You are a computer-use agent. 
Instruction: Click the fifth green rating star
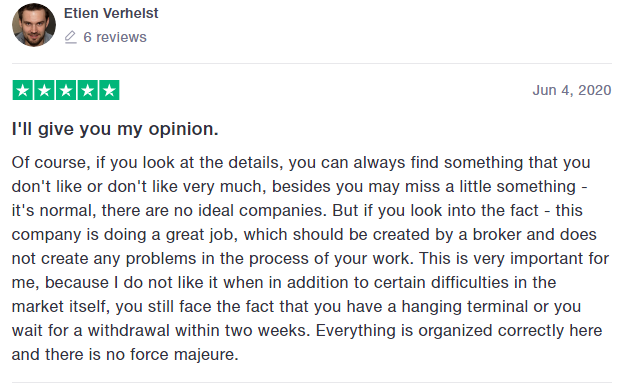coord(109,90)
